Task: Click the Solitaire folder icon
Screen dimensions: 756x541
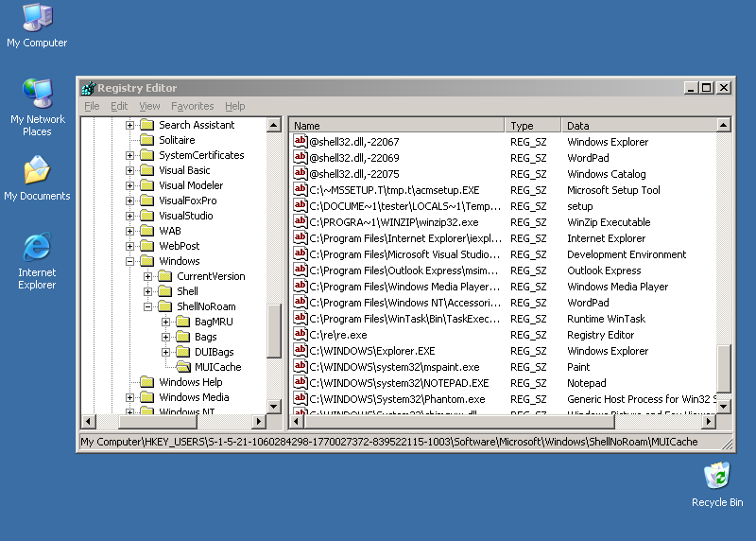Action: pos(147,140)
